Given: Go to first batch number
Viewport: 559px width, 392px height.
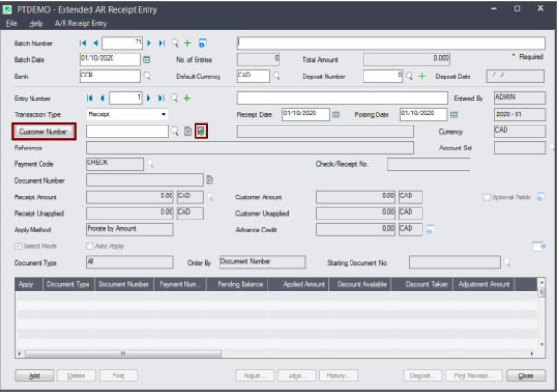Looking at the screenshot, I should (x=83, y=43).
